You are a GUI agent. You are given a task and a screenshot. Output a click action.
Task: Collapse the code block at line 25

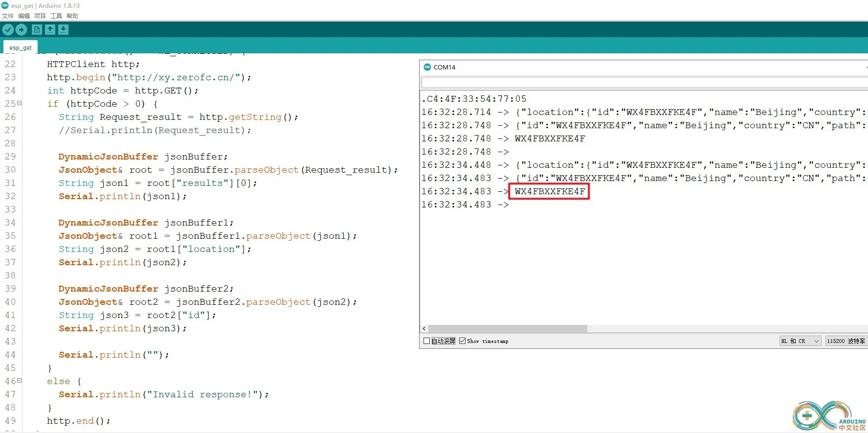tap(20, 103)
